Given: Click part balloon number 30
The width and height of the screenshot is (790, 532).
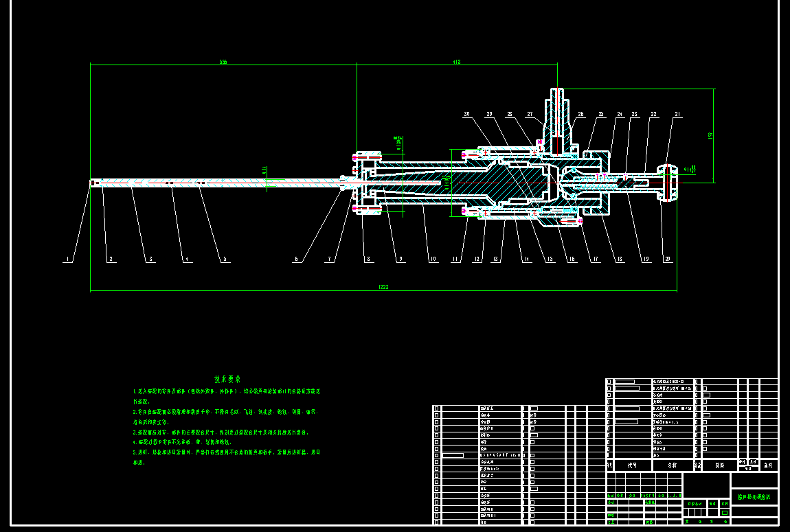Looking at the screenshot, I should coord(466,114).
